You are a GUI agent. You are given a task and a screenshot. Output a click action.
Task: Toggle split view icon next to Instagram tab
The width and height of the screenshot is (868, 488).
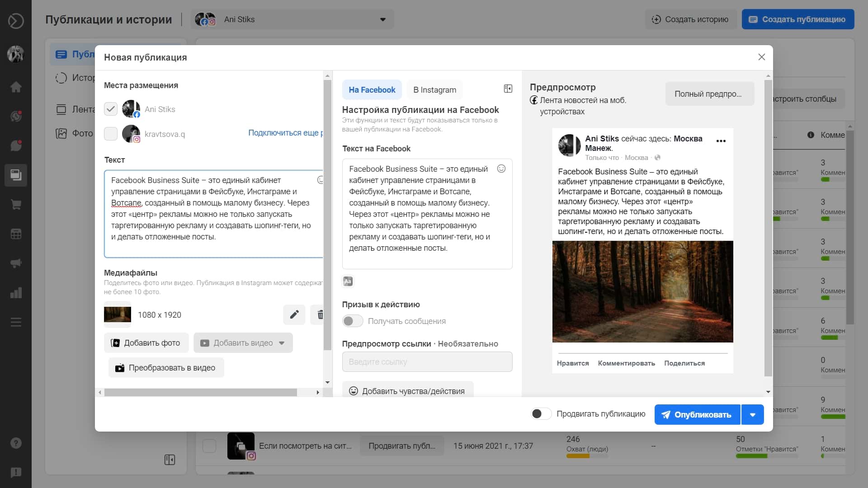508,89
